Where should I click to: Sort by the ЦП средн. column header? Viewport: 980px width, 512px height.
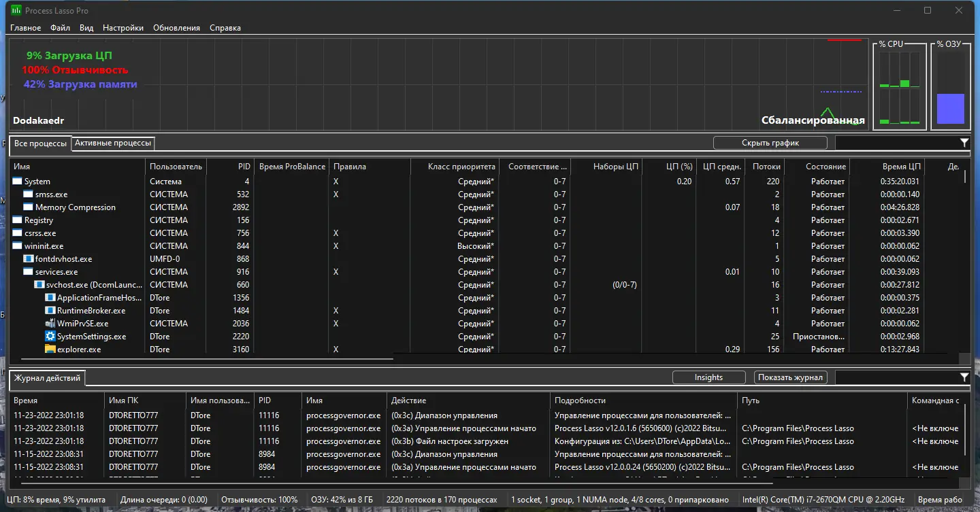(x=720, y=167)
